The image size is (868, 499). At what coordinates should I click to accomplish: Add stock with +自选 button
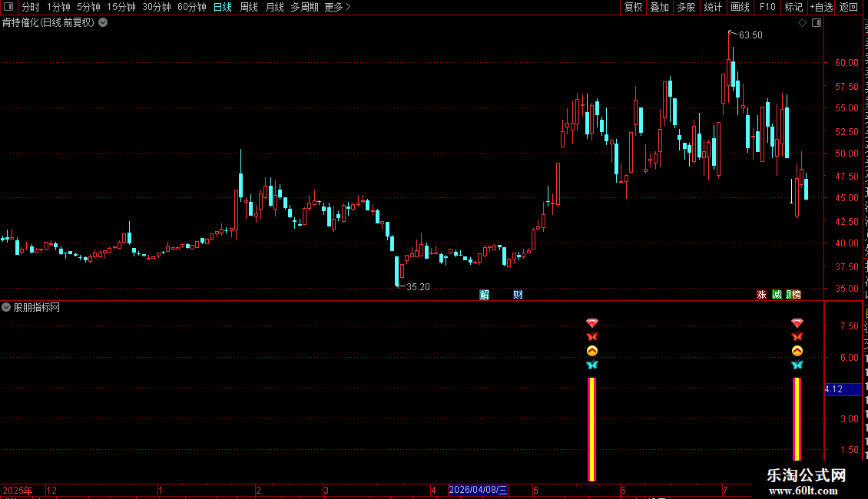821,7
